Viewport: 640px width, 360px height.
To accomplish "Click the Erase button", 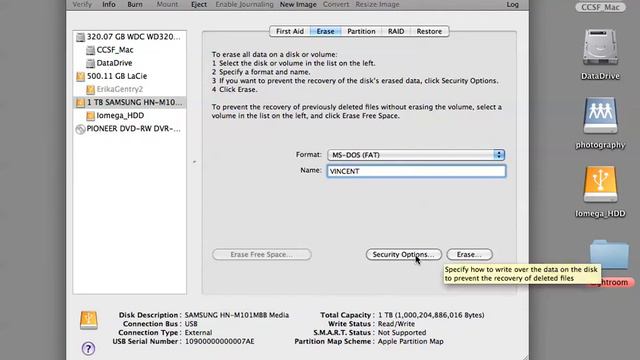I will (x=469, y=254).
